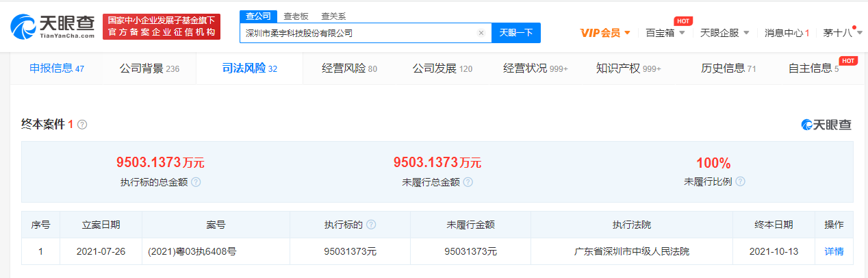Open 消息中心 notifications
The image size is (868, 278).
(x=787, y=33)
